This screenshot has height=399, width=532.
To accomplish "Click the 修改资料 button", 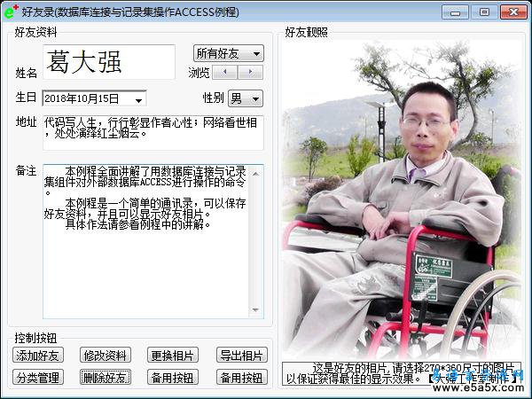I will pyautogui.click(x=106, y=356).
